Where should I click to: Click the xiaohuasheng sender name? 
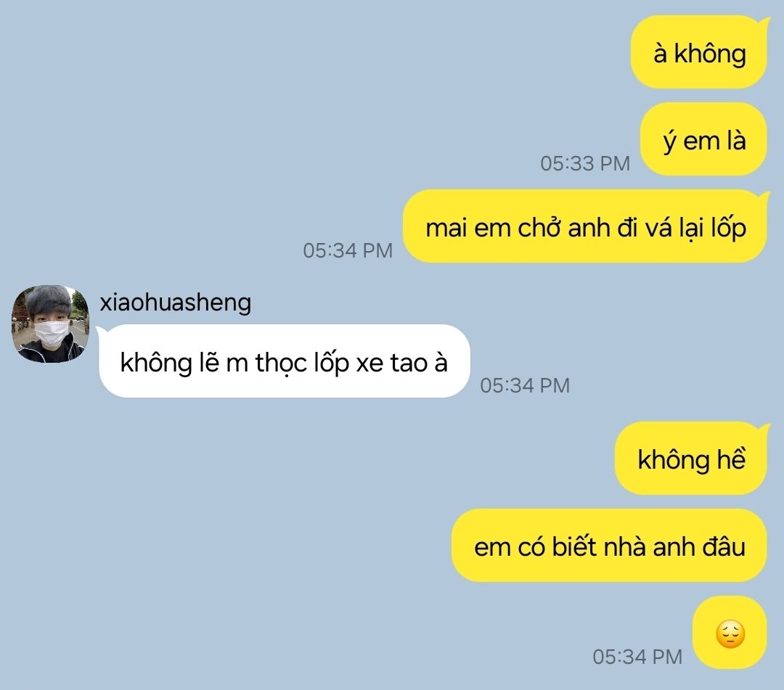point(176,303)
